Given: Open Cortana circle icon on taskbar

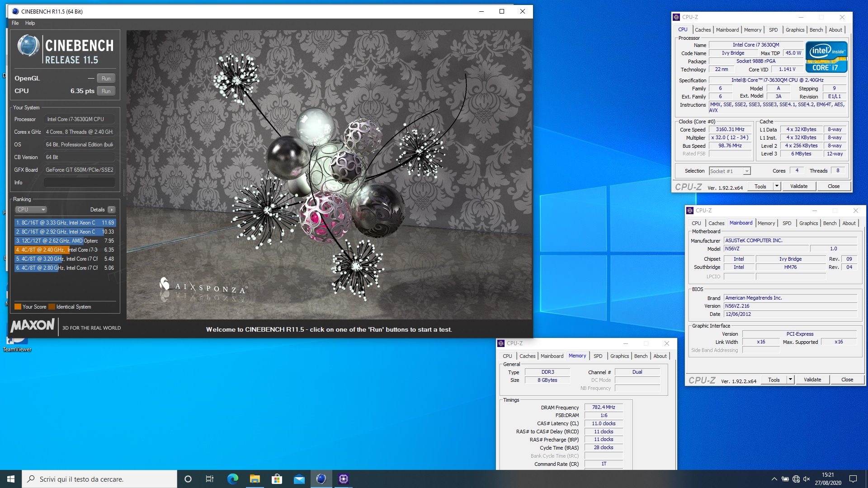Looking at the screenshot, I should [188, 479].
